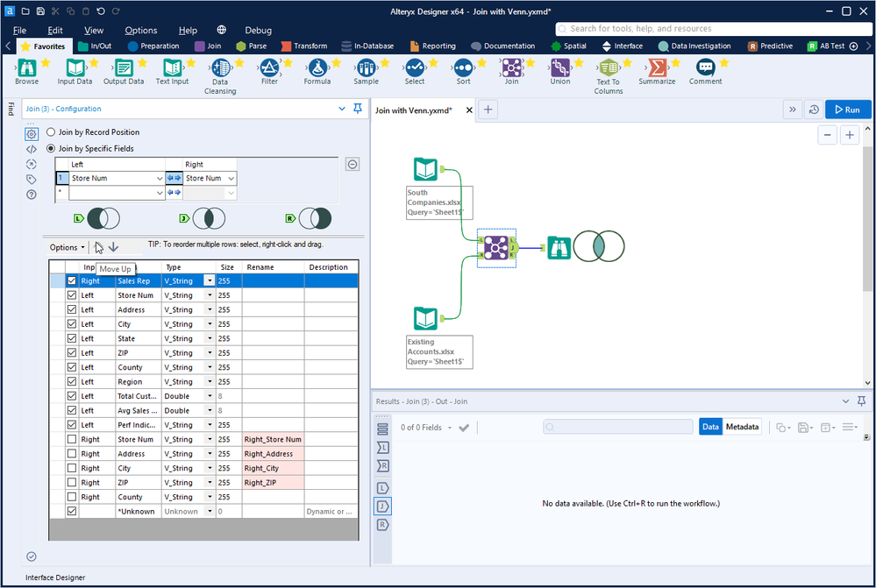Select the Union tool icon
This screenshot has width=876, height=588.
click(x=559, y=68)
